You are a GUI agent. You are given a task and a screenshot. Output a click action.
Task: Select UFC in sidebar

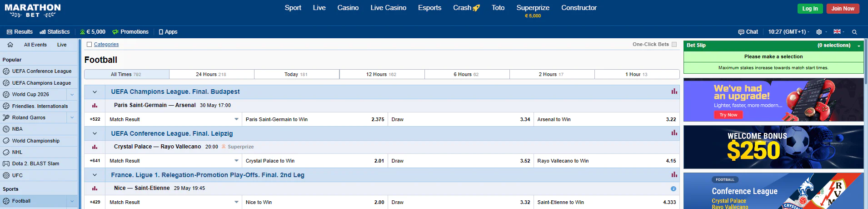[17, 175]
